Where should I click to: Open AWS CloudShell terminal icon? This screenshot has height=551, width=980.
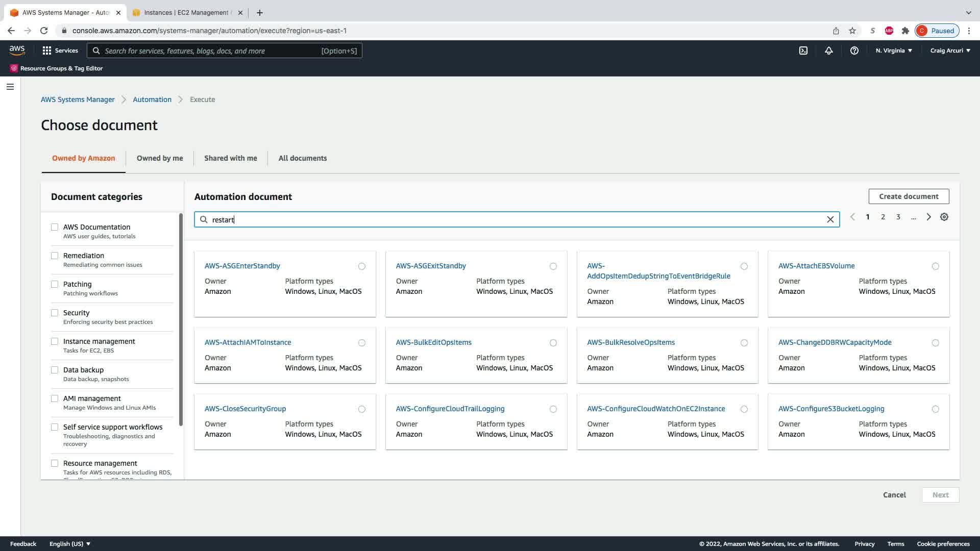pyautogui.click(x=803, y=51)
